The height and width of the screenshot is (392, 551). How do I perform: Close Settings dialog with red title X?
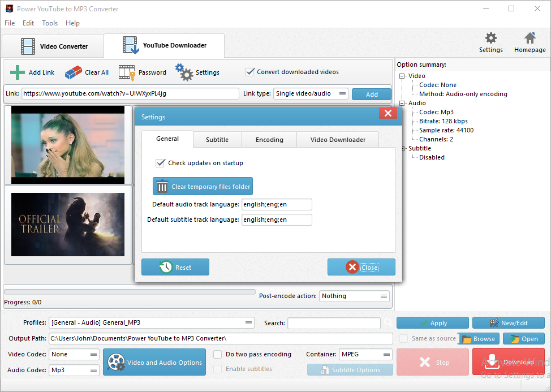(388, 113)
